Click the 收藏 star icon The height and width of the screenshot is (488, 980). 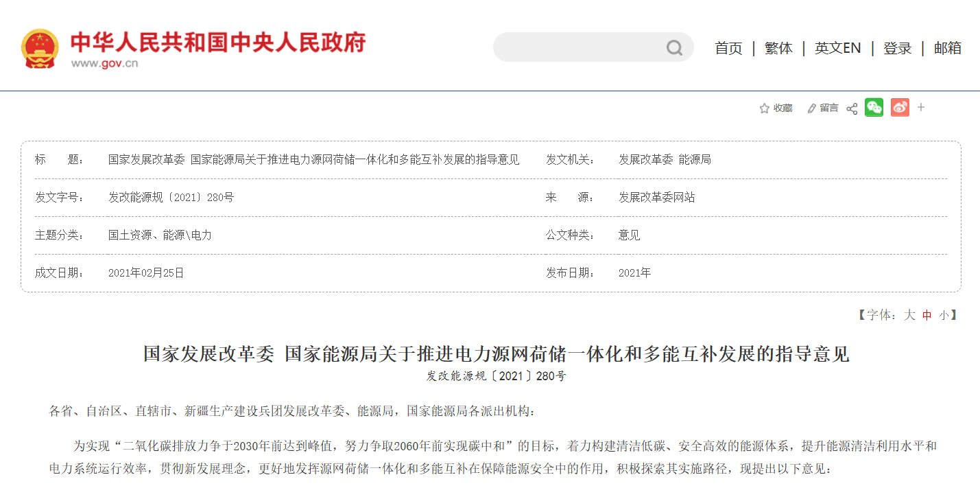pos(764,108)
